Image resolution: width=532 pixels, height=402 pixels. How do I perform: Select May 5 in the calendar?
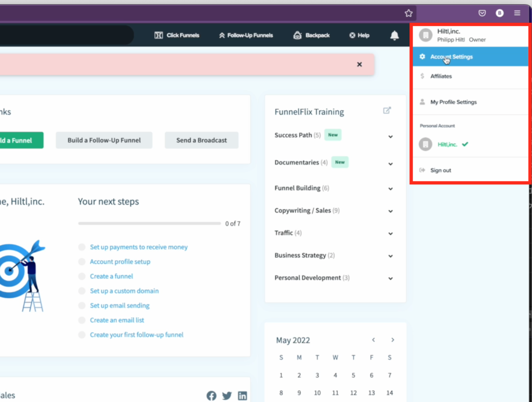[x=353, y=375]
